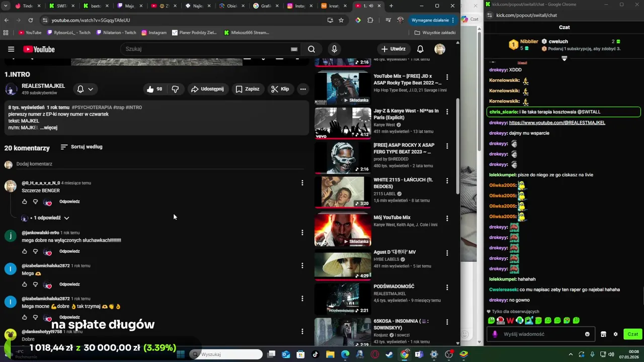Like the 'Mega mocne dobre tak trzymaj' comment
The width and height of the screenshot is (644, 362).
pyautogui.click(x=24, y=317)
